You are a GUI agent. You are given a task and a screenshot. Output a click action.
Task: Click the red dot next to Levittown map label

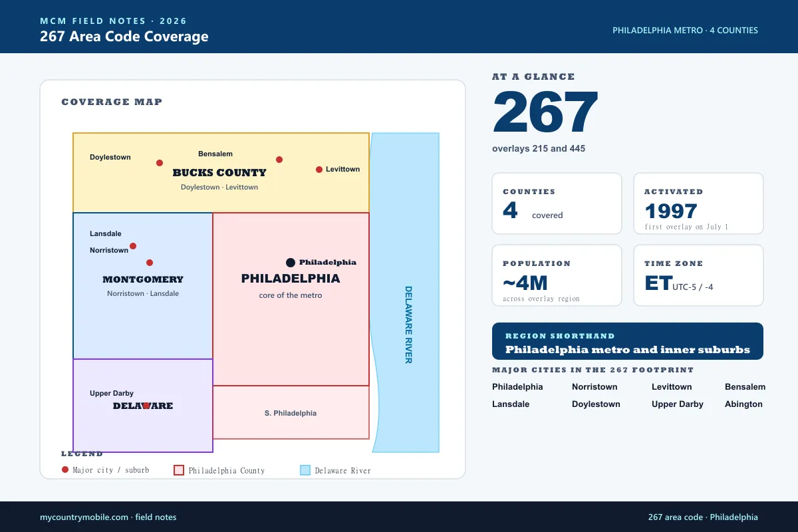(319, 170)
